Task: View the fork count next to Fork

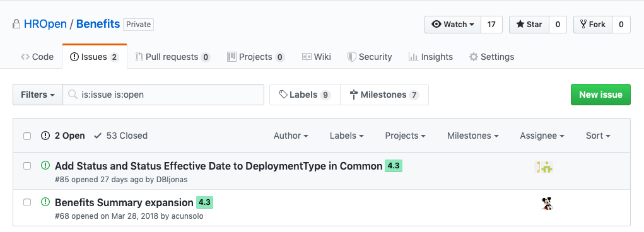Action: click(x=621, y=25)
